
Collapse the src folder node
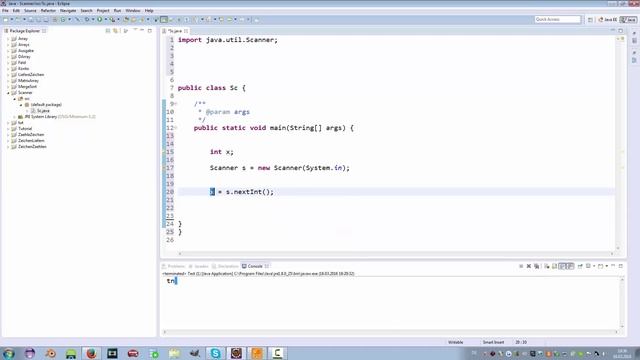(15, 99)
